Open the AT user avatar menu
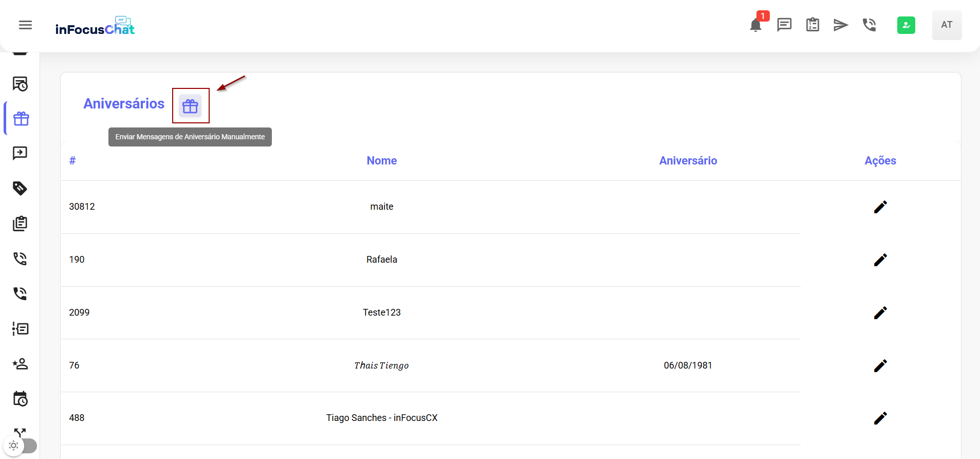This screenshot has height=459, width=980. 947,25
